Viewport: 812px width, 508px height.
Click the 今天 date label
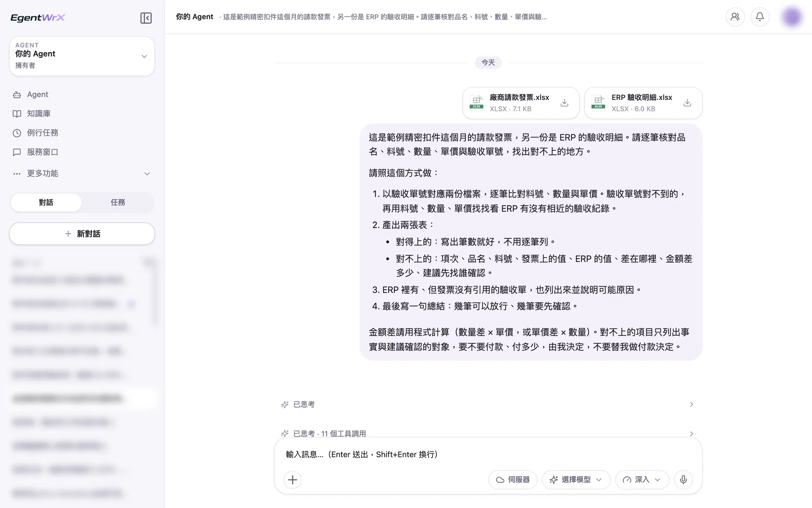(488, 63)
